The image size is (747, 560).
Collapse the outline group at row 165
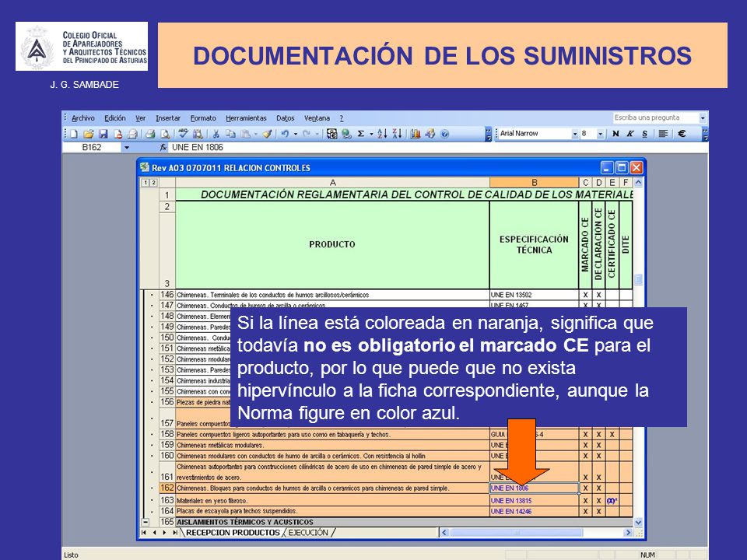(x=146, y=522)
